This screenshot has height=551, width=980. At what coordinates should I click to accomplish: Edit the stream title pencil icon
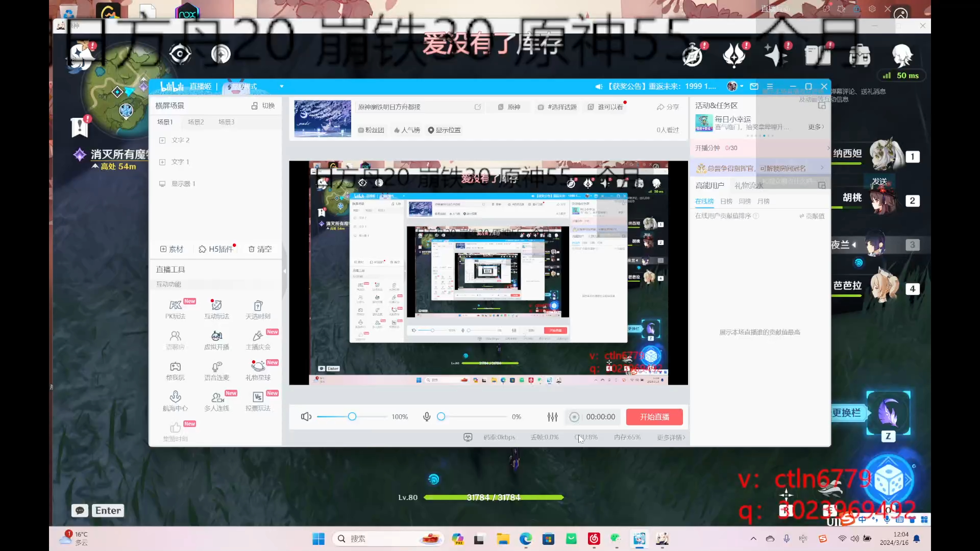[x=478, y=107]
